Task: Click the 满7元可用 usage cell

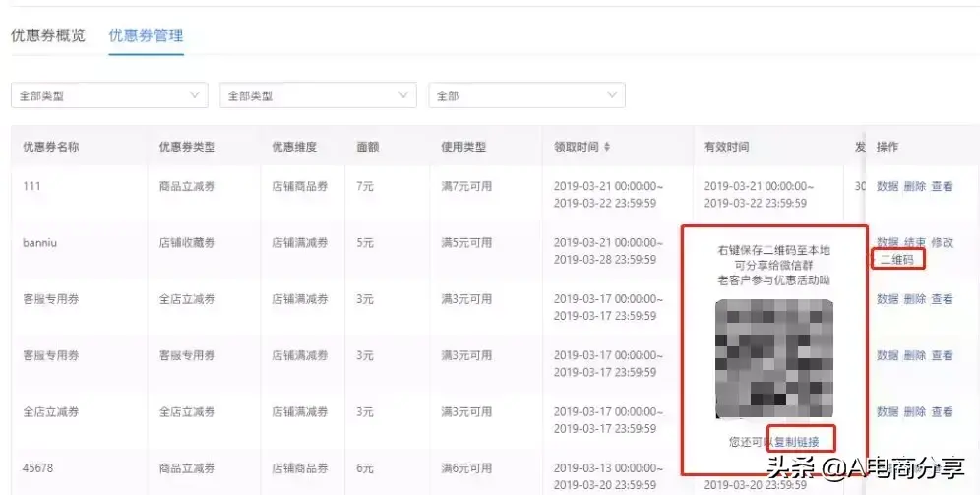Action: click(x=466, y=186)
